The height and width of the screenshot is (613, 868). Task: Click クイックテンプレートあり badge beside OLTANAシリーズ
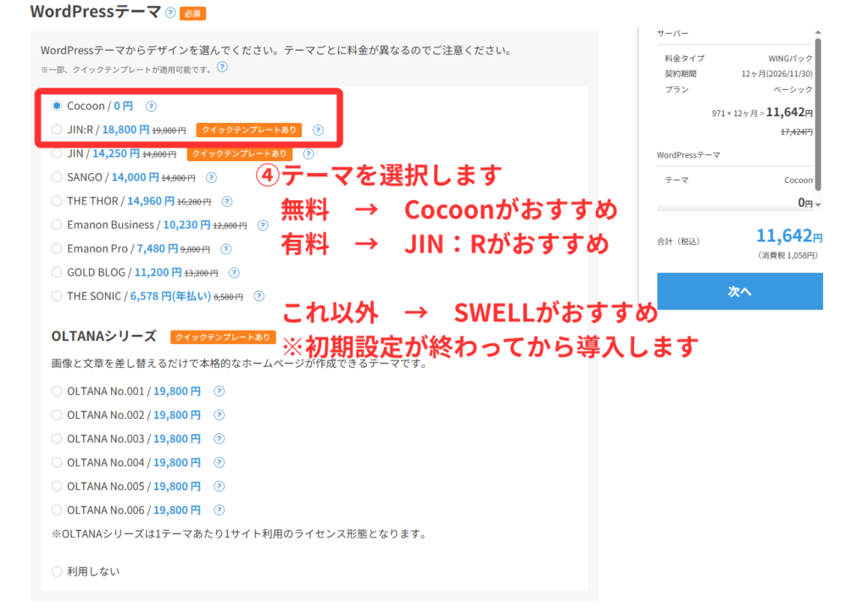223,337
